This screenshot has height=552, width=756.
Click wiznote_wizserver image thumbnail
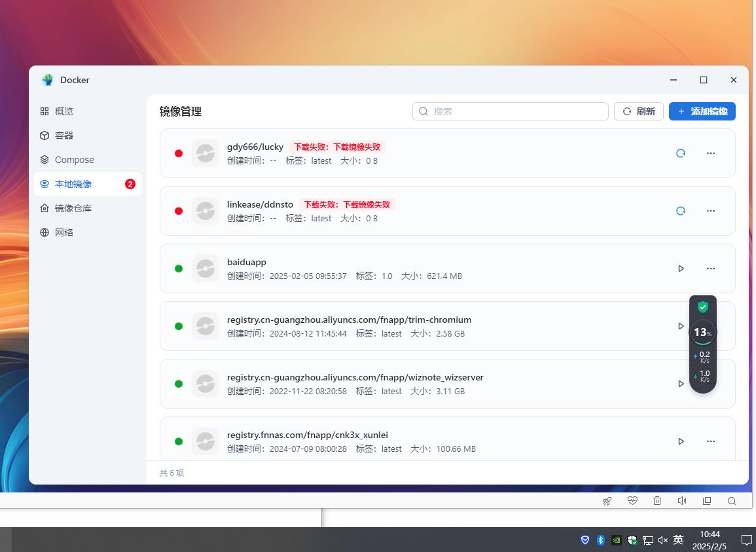[x=206, y=384]
